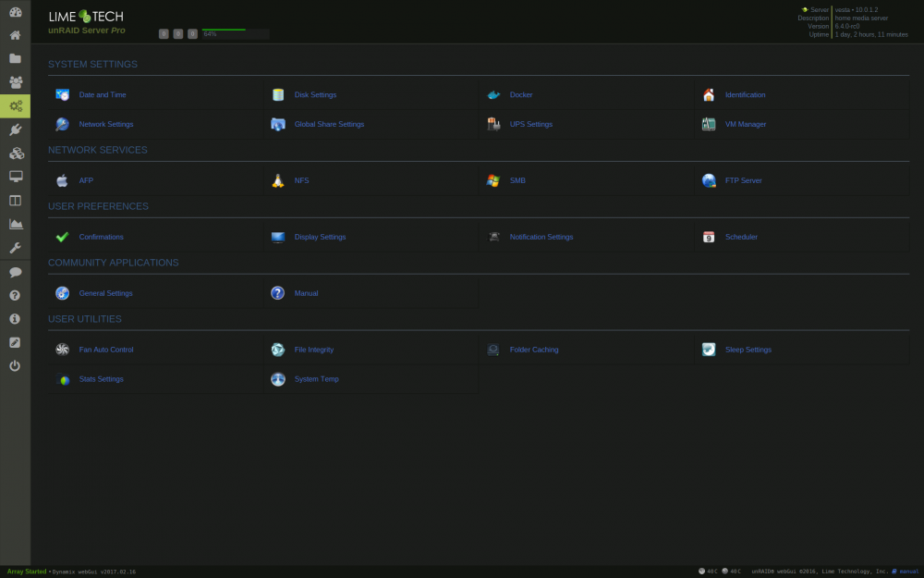Open Stats with the area chart icon
Viewport: 924px width, 578px height.
16,224
